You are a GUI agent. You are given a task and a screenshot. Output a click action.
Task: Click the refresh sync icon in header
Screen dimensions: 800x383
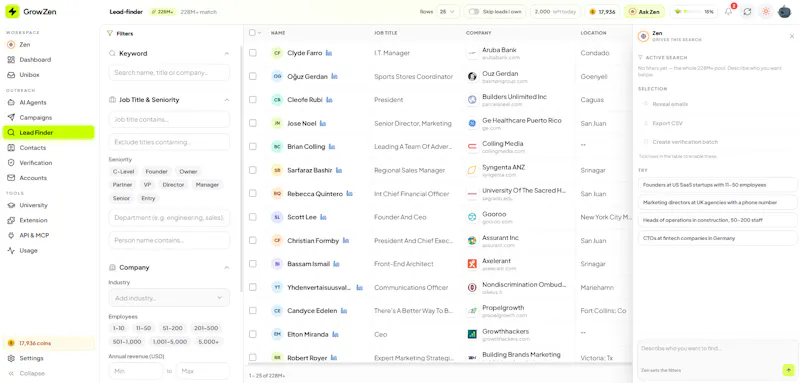click(x=747, y=12)
